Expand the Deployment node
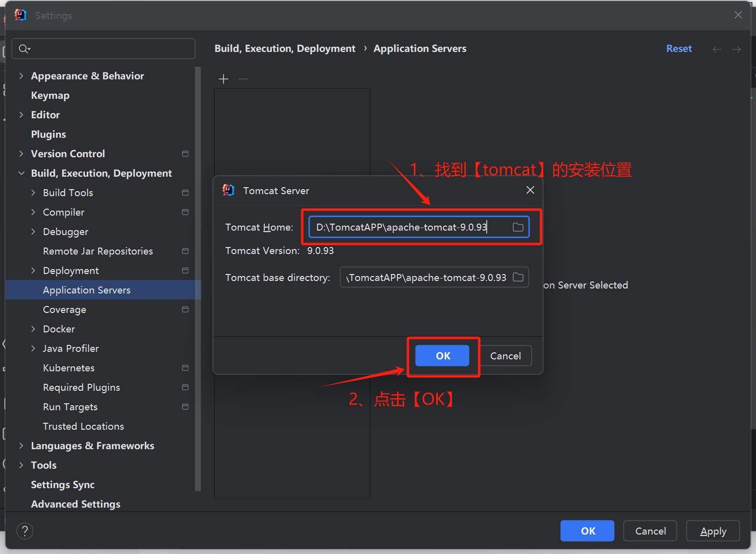The height and width of the screenshot is (554, 756). click(x=33, y=271)
